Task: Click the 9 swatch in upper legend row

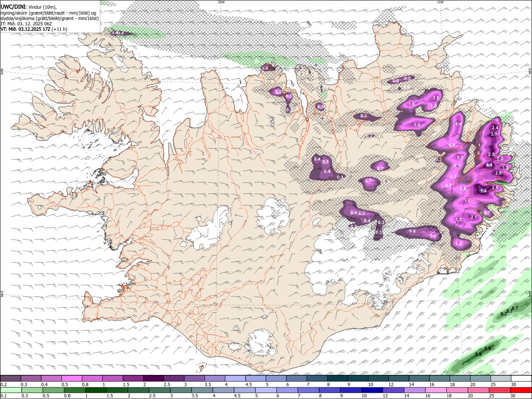Action: tap(357, 378)
